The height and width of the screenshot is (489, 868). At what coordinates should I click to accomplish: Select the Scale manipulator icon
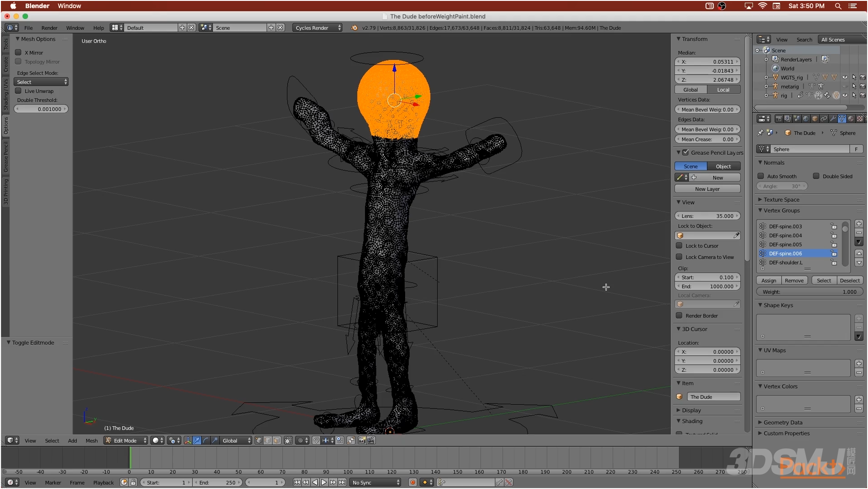point(215,441)
